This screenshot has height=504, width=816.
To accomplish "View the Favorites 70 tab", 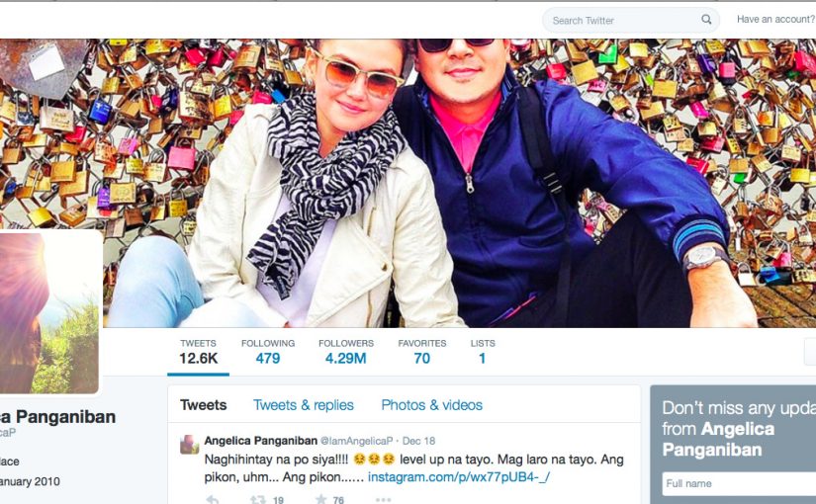I will (x=422, y=352).
